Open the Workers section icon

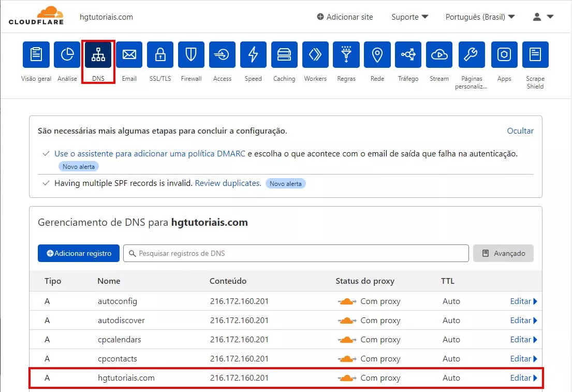coord(315,55)
